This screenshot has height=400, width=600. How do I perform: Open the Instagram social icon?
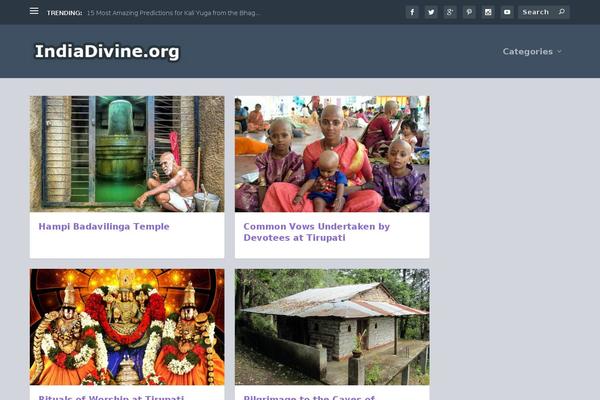pyautogui.click(x=488, y=12)
